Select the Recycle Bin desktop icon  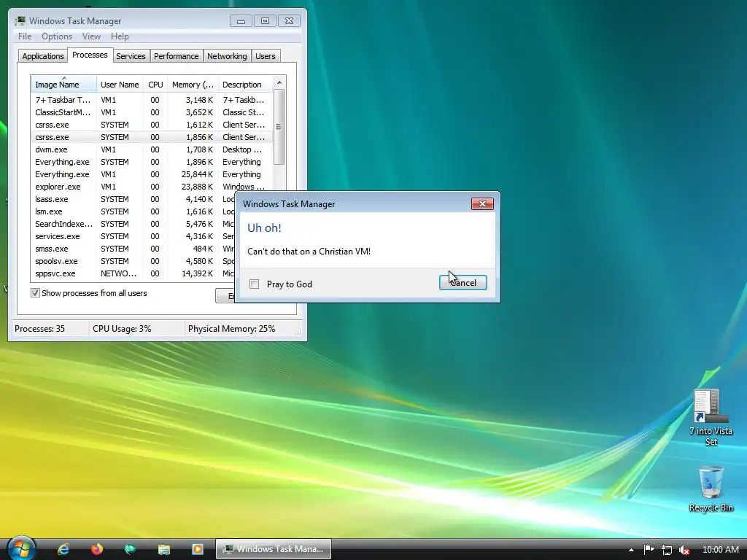pos(711,489)
